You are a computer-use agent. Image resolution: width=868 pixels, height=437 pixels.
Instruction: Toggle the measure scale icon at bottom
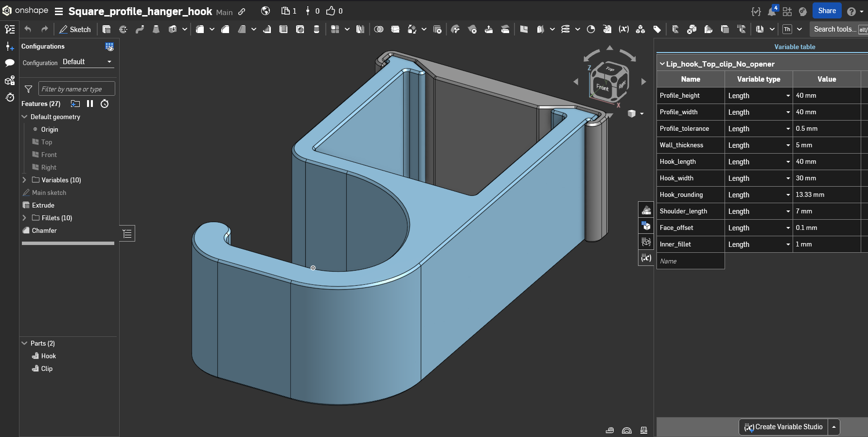click(644, 430)
